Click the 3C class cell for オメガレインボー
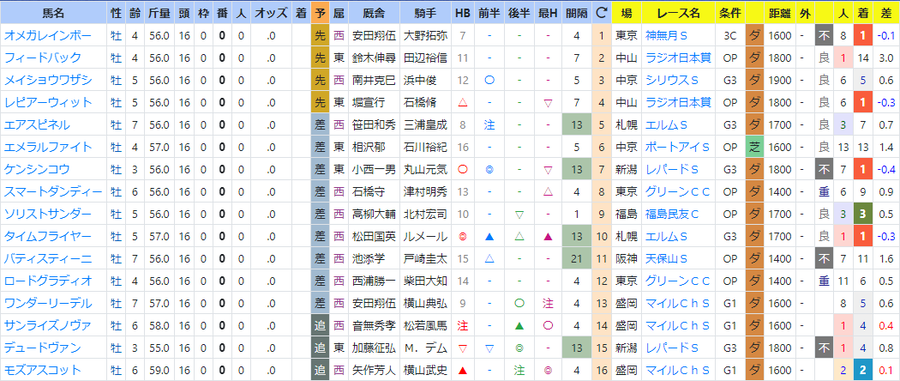 730,36
